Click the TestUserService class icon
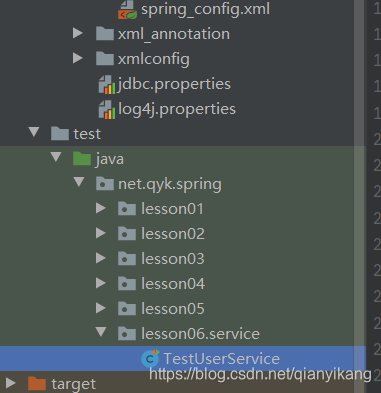This screenshot has height=393, width=381. click(x=150, y=358)
